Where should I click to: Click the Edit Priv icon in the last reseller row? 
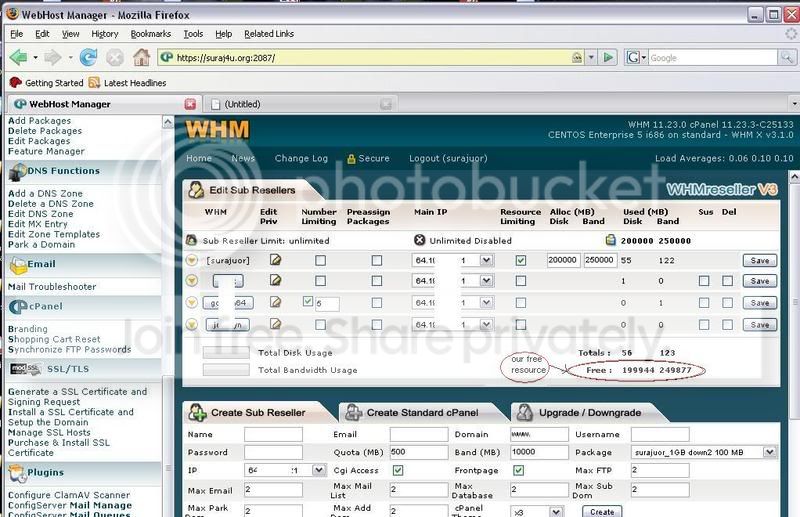point(276,324)
